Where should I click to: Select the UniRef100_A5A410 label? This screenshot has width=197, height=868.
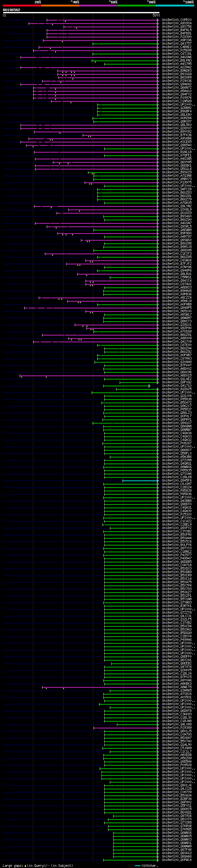[x=177, y=91]
